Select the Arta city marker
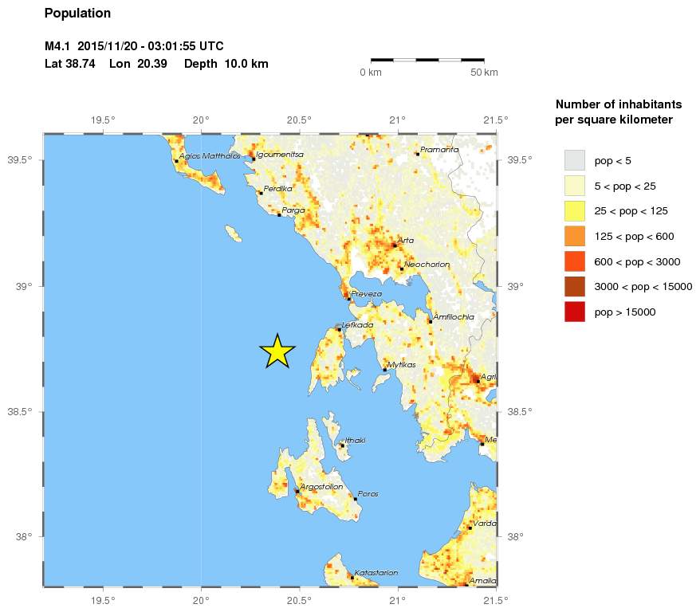700x612 pixels. click(x=395, y=245)
